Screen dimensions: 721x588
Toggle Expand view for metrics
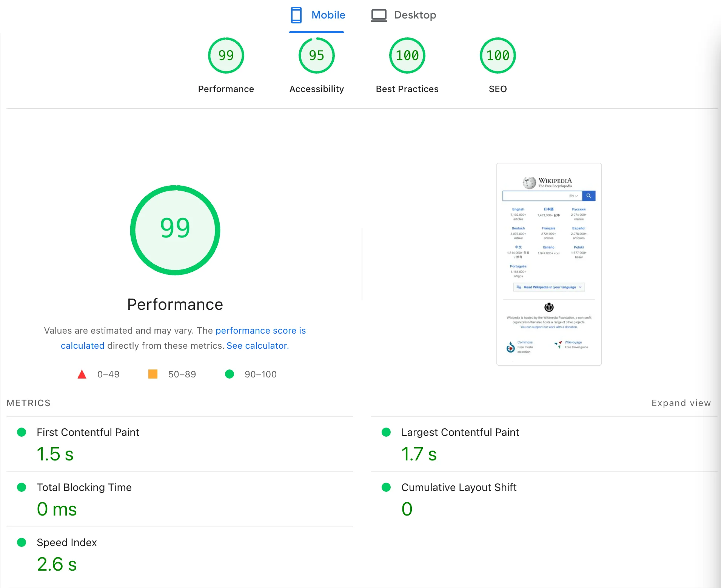click(681, 403)
